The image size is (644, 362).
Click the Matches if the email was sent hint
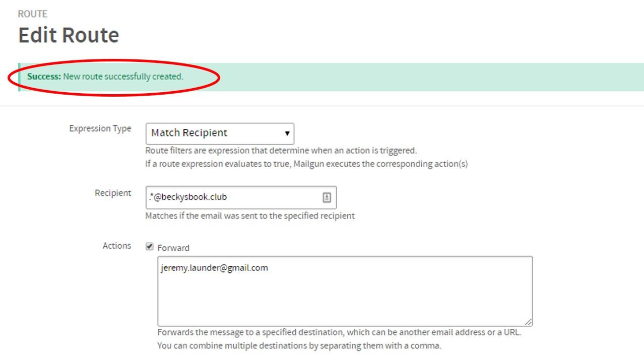pos(250,215)
